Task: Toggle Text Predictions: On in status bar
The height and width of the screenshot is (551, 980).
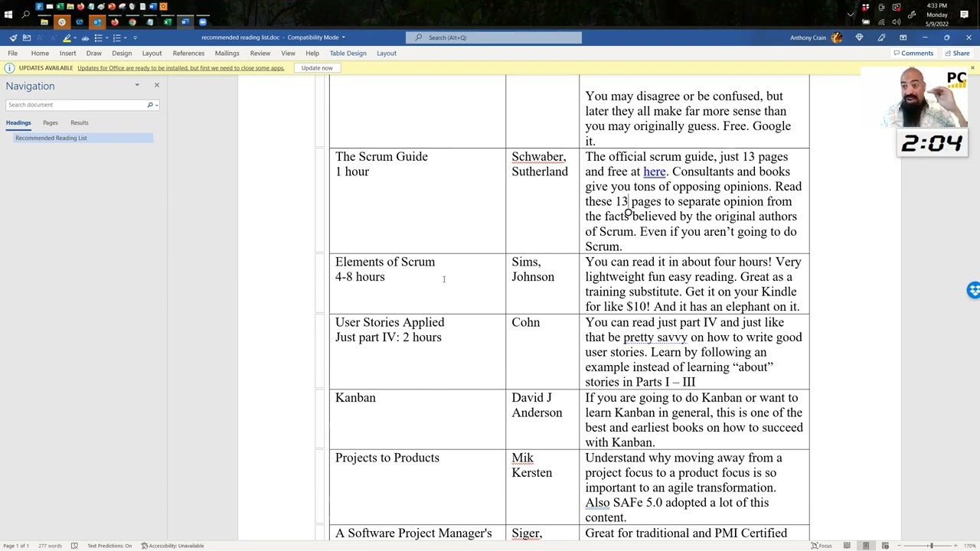Action: coord(109,546)
